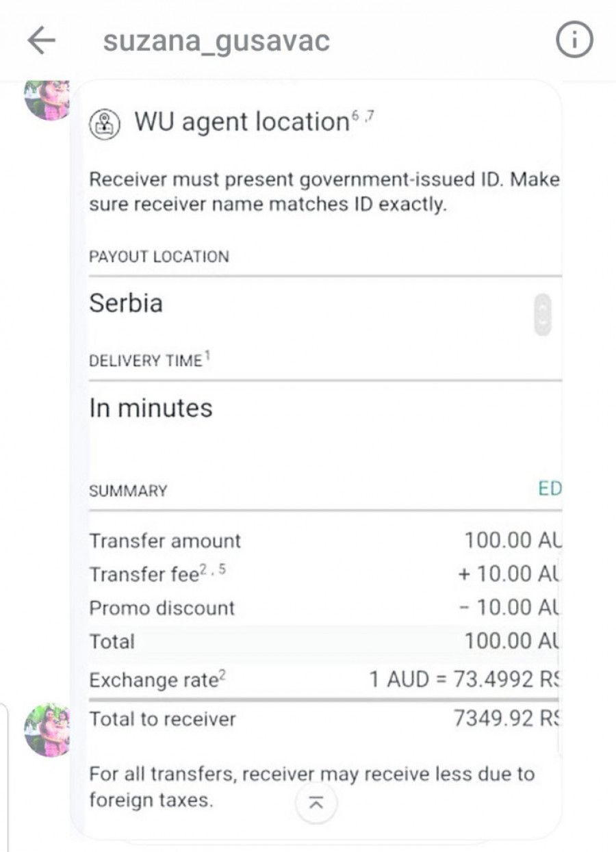Tap the back arrow icon

point(41,41)
